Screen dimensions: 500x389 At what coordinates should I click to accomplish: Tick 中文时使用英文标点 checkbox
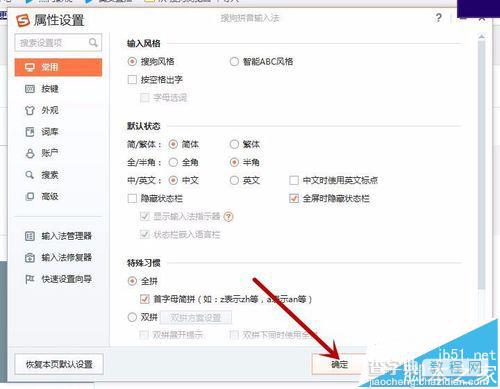pyautogui.click(x=294, y=180)
